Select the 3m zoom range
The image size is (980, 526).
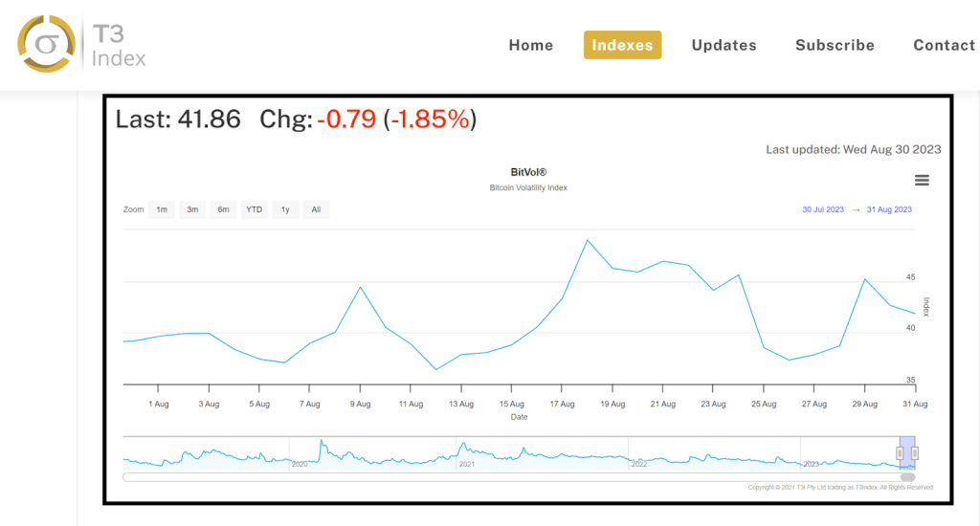[x=192, y=209]
